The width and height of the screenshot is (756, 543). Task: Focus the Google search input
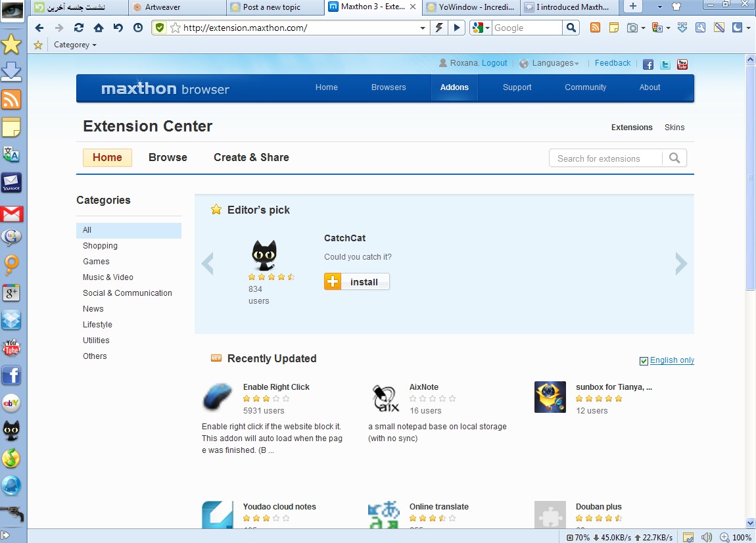click(527, 28)
